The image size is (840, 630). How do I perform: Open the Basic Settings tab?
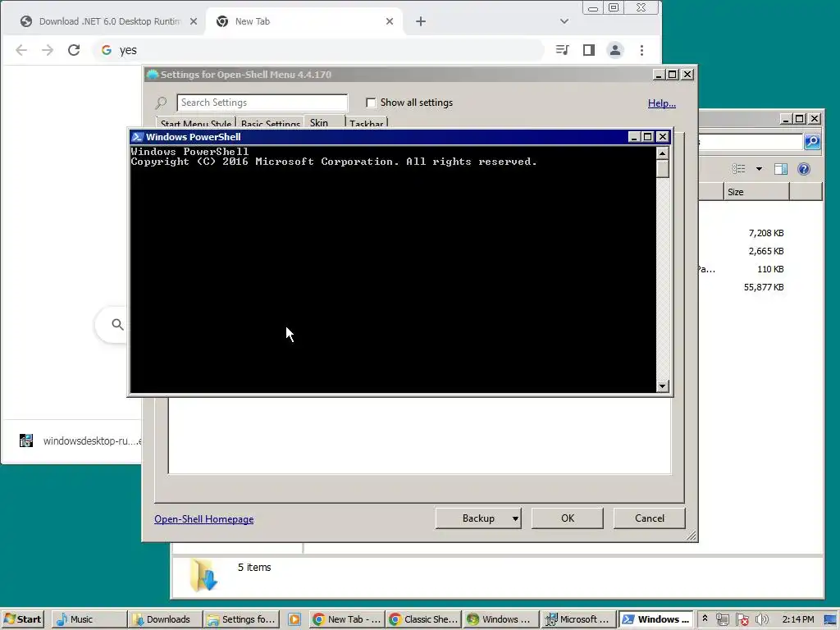(x=270, y=123)
